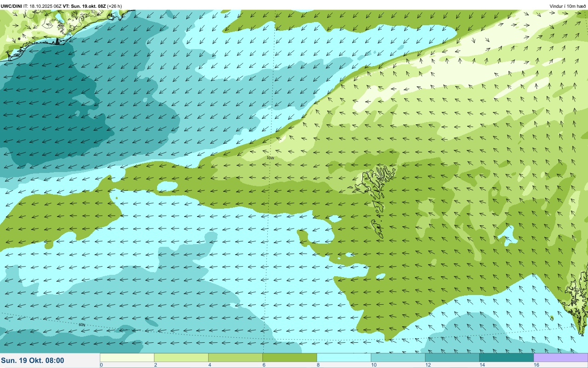
Task: Click the '60N' latitude label
Action: point(82,325)
